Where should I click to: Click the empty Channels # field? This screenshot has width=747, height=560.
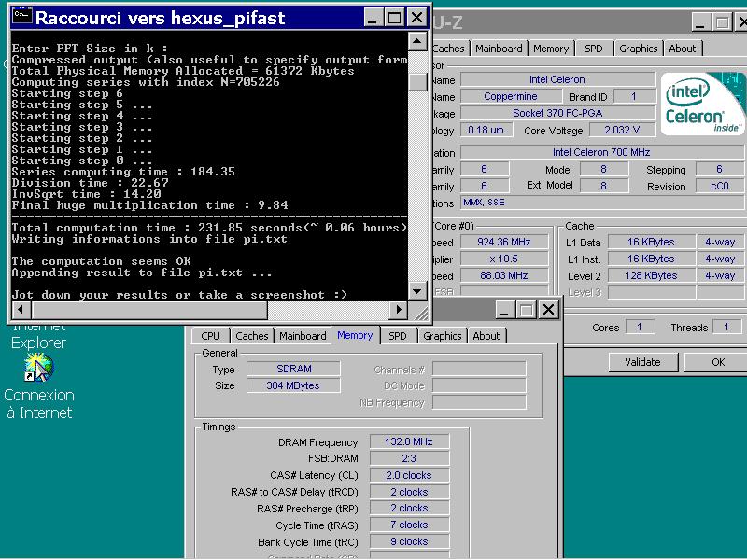click(x=479, y=369)
